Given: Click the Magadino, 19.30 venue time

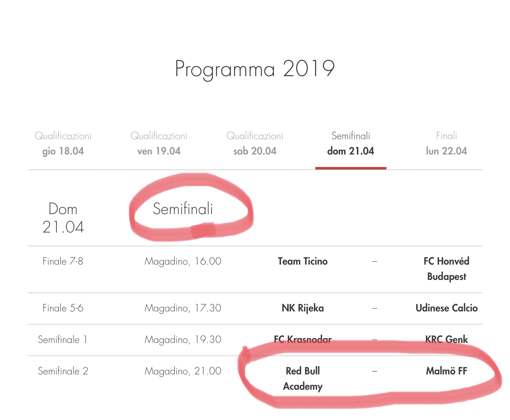Looking at the screenshot, I should tap(183, 340).
